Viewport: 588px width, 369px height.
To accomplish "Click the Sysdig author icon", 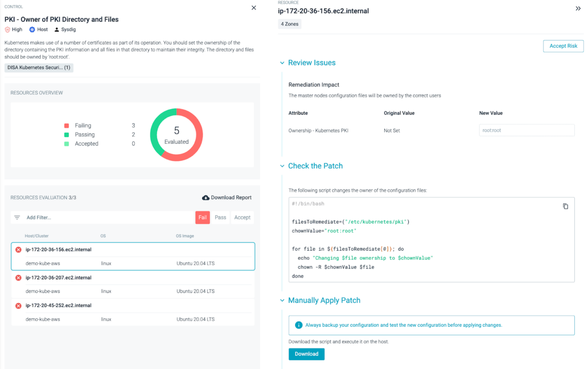I will click(x=57, y=29).
